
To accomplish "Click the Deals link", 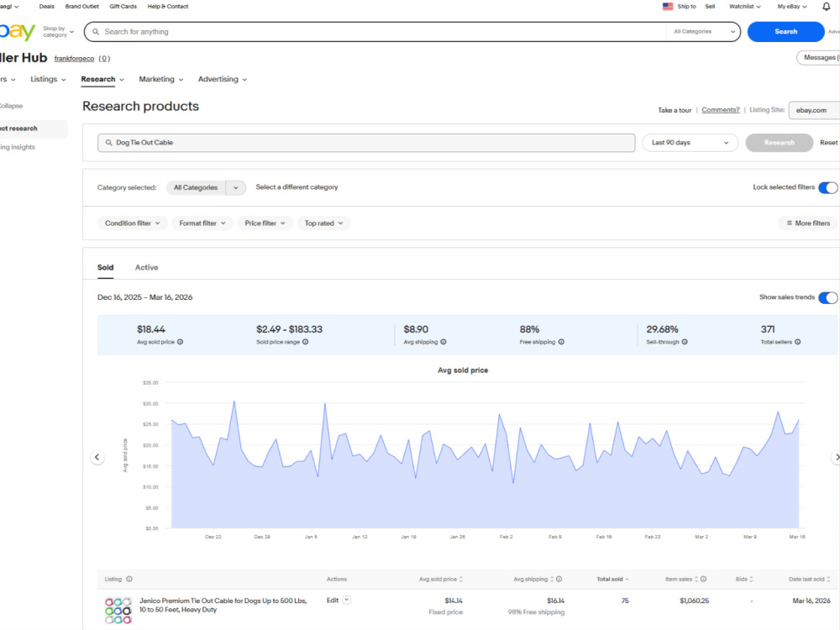I will point(46,7).
